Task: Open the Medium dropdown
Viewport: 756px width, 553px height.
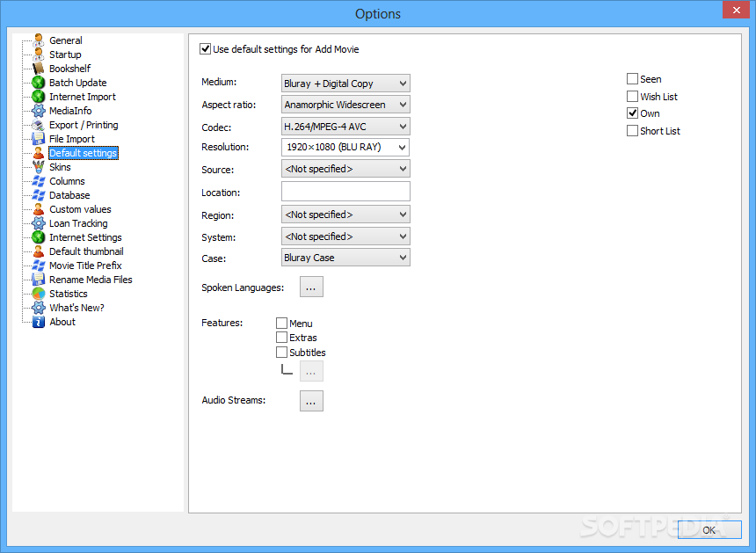Action: coord(345,84)
